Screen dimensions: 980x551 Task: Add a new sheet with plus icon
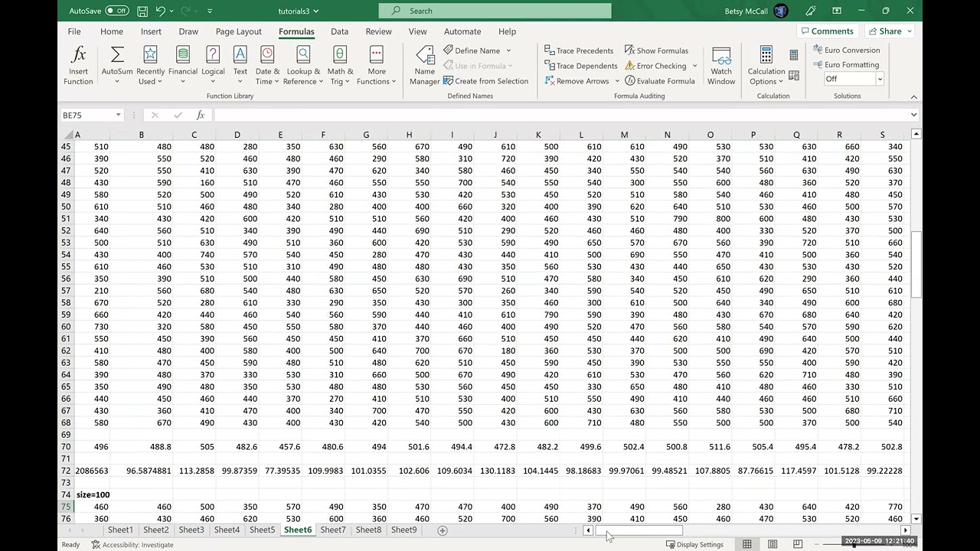442,530
